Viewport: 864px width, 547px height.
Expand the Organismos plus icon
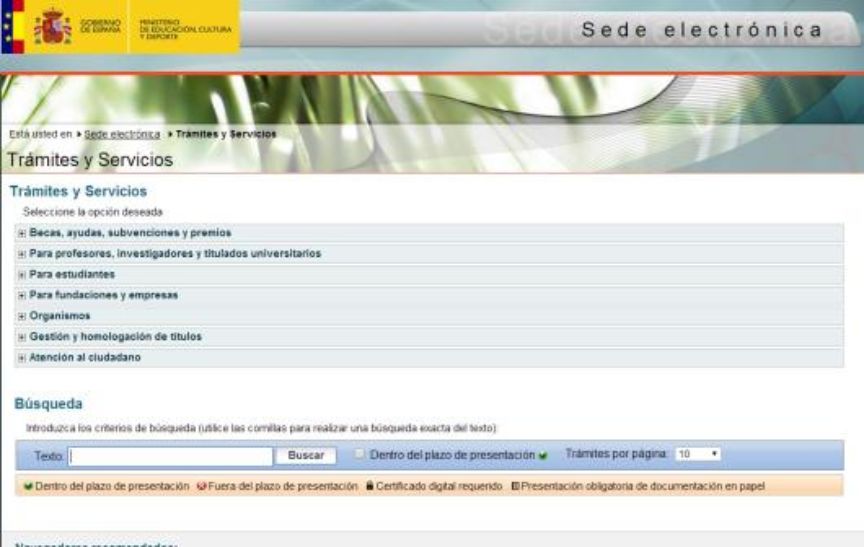[x=22, y=316]
